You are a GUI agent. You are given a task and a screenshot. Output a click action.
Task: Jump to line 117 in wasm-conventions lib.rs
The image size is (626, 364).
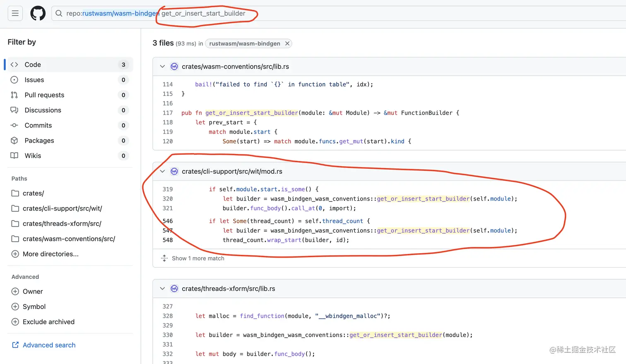[168, 113]
